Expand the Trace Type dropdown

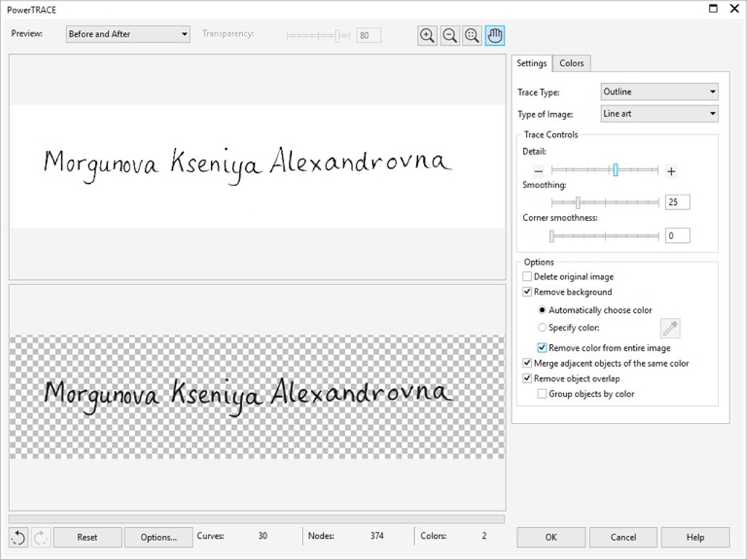659,92
